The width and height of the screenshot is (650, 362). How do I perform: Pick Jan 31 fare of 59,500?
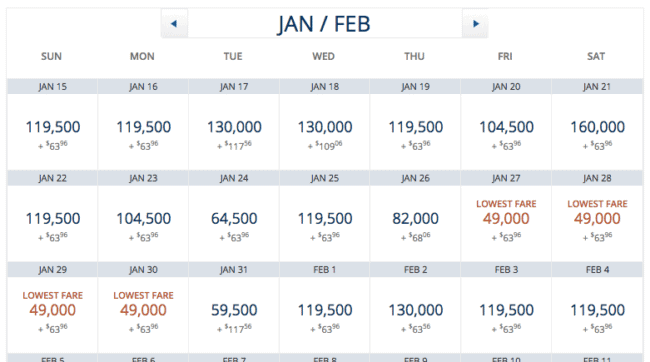pos(234,315)
